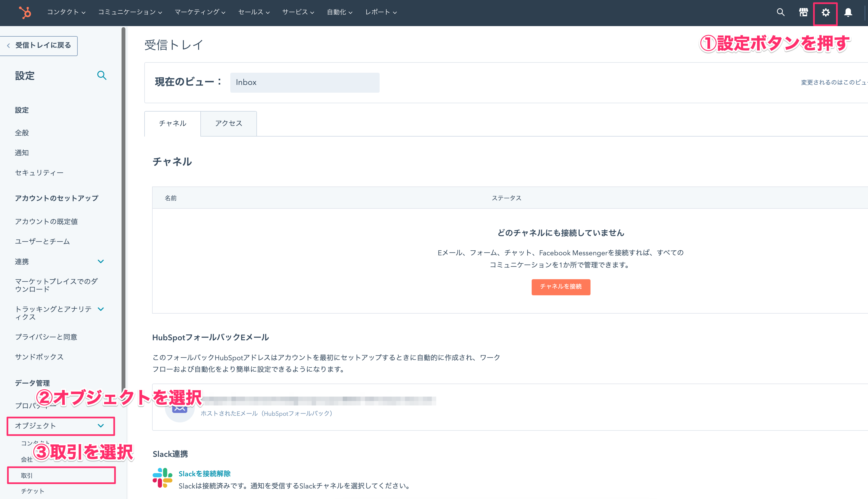The image size is (868, 499).
Task: Click the ステータス column header
Action: tap(506, 198)
